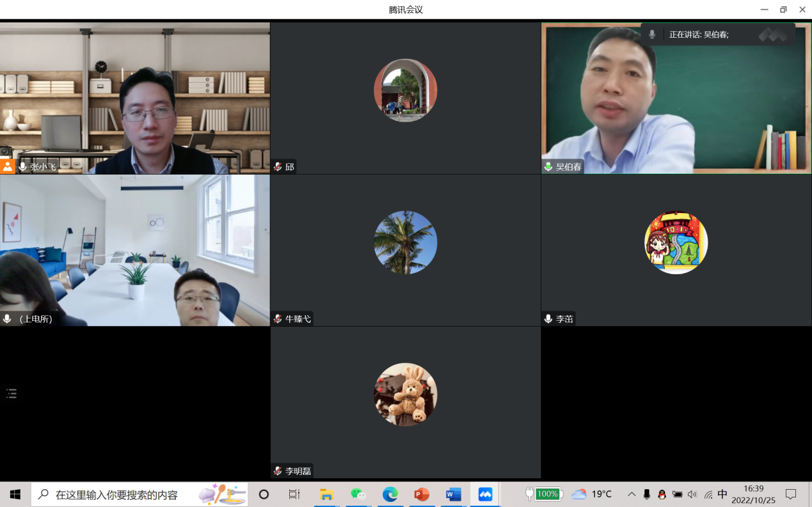Expand hidden system tray icons arrow

pyautogui.click(x=631, y=494)
